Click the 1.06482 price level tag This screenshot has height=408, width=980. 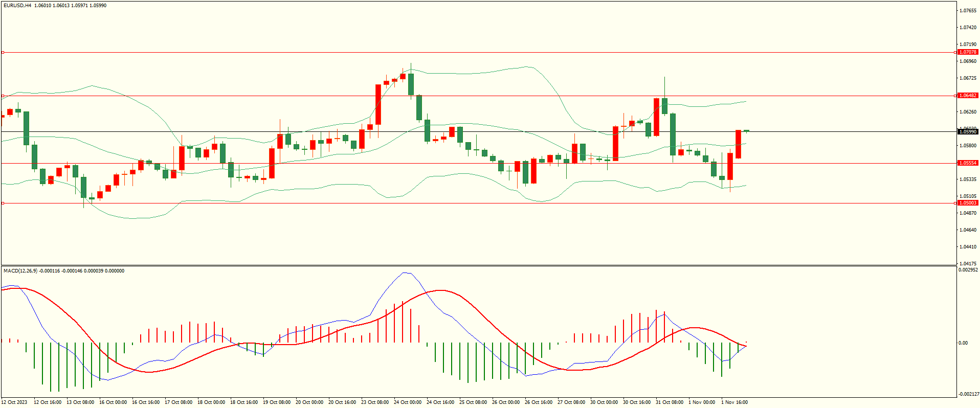coord(967,96)
